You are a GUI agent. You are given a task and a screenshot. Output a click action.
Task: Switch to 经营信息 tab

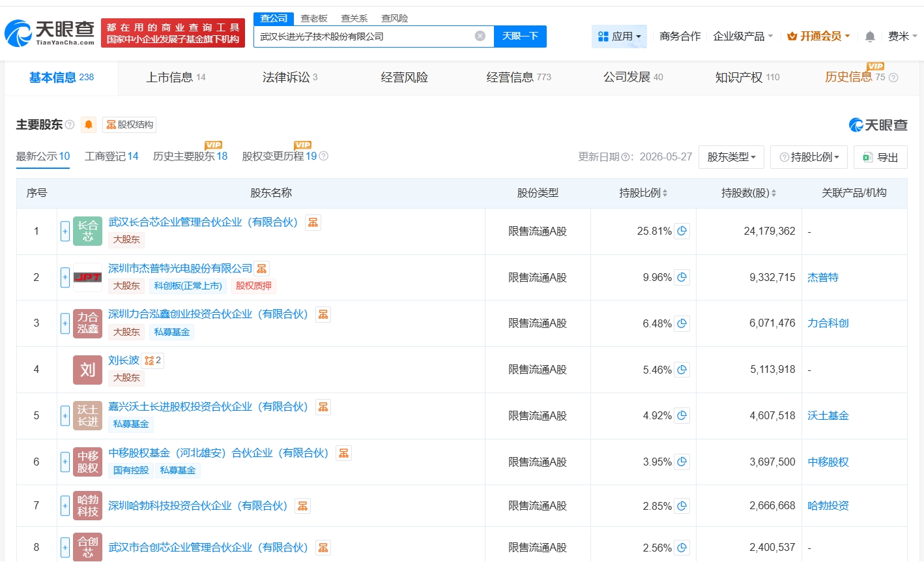pos(519,78)
